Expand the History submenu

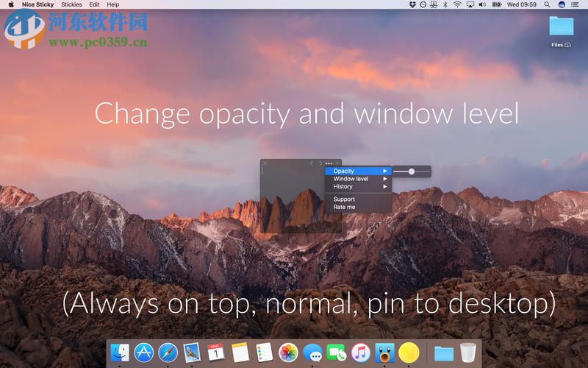(x=358, y=187)
